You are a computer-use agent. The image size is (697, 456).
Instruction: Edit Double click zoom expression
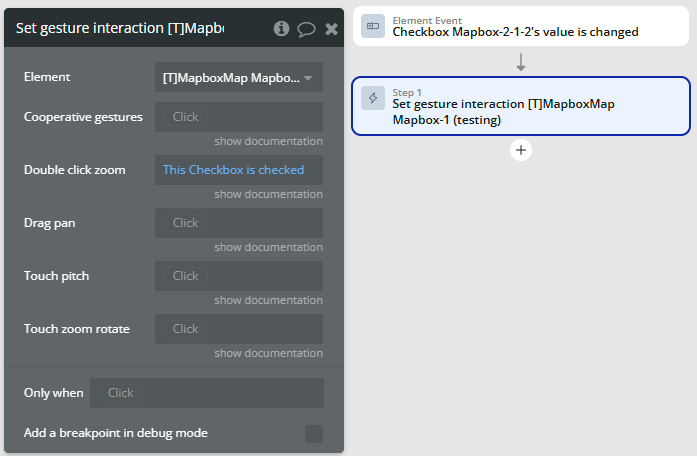[x=239, y=170]
